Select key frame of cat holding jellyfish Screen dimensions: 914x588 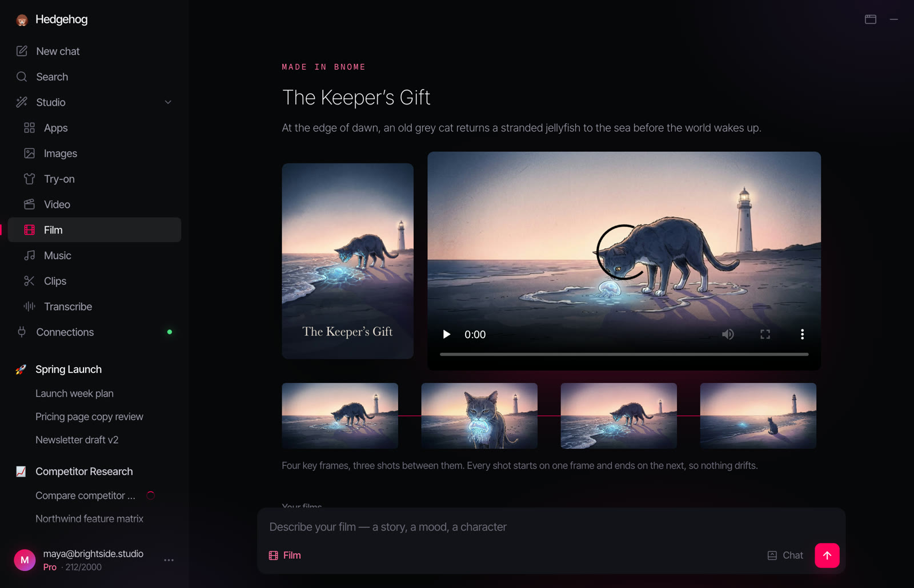click(x=479, y=416)
